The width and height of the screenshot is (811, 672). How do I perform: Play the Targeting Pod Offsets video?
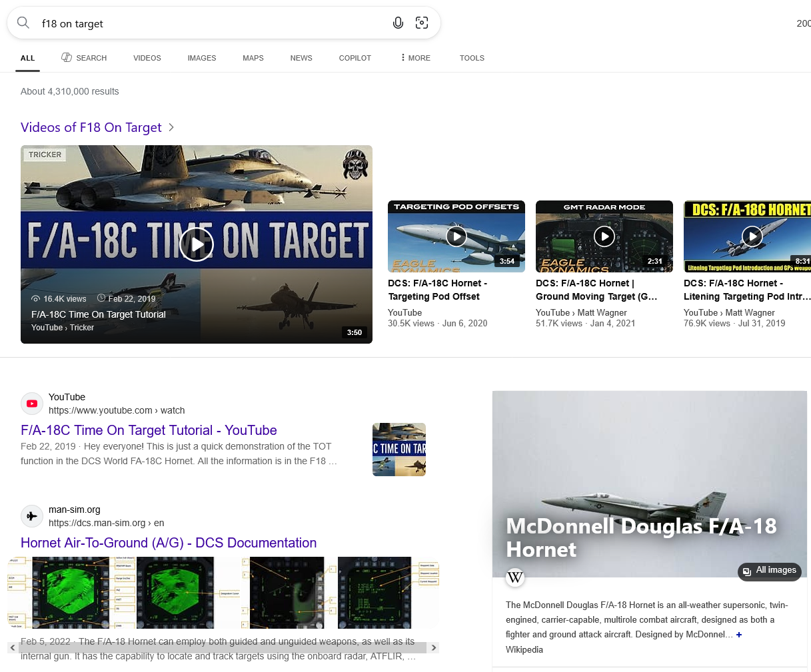pos(456,236)
